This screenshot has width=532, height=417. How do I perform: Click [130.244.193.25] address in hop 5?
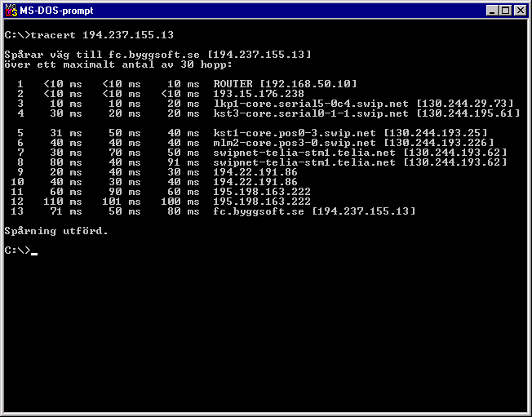pyautogui.click(x=436, y=133)
